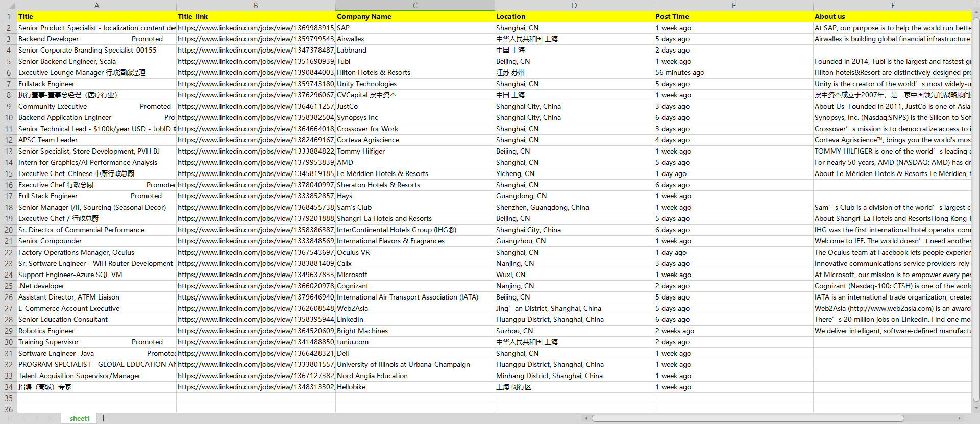Open the LinkedIn link ending 1348313302
This screenshot has height=424, width=980.
pos(256,387)
